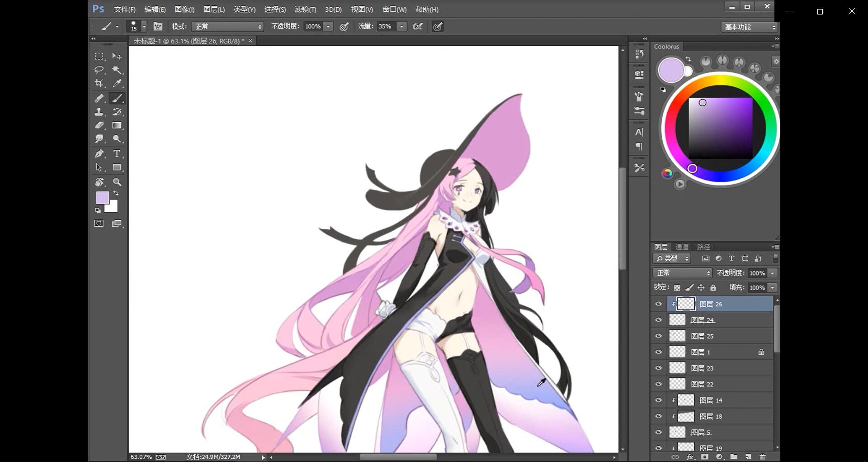Select the Eraser tool

coord(99,125)
